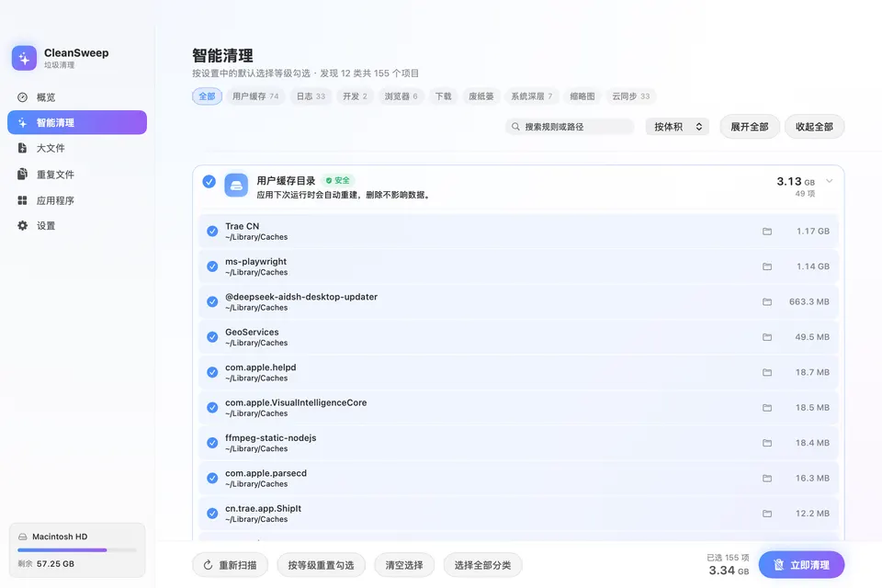Collapse the 用户缓存目录 group chevron
882x588 pixels.
click(829, 181)
